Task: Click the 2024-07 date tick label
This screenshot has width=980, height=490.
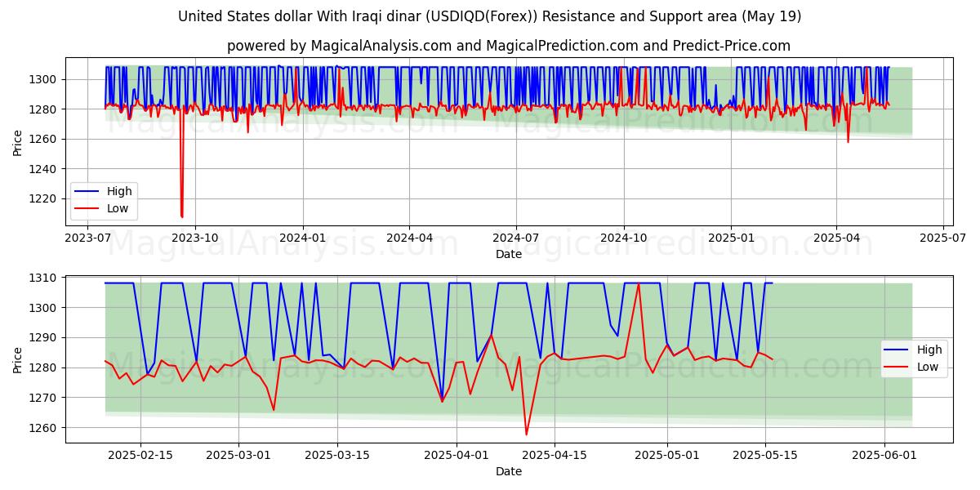Action: click(x=516, y=238)
